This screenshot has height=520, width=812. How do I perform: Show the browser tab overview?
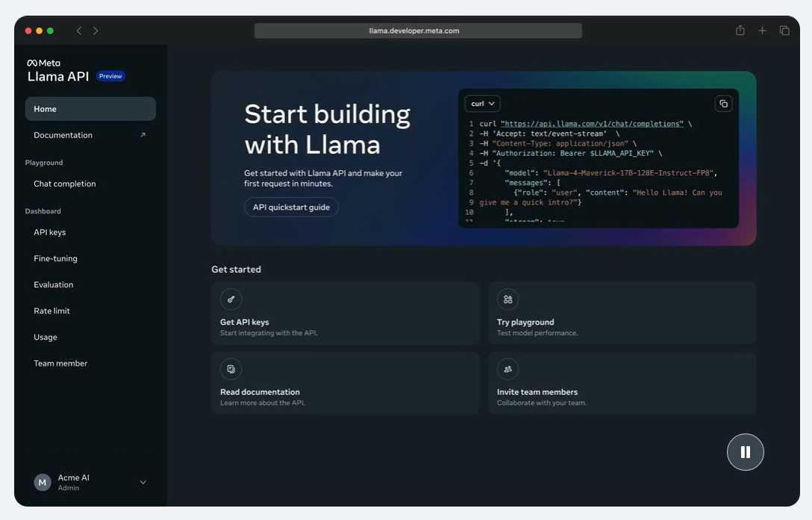(784, 31)
